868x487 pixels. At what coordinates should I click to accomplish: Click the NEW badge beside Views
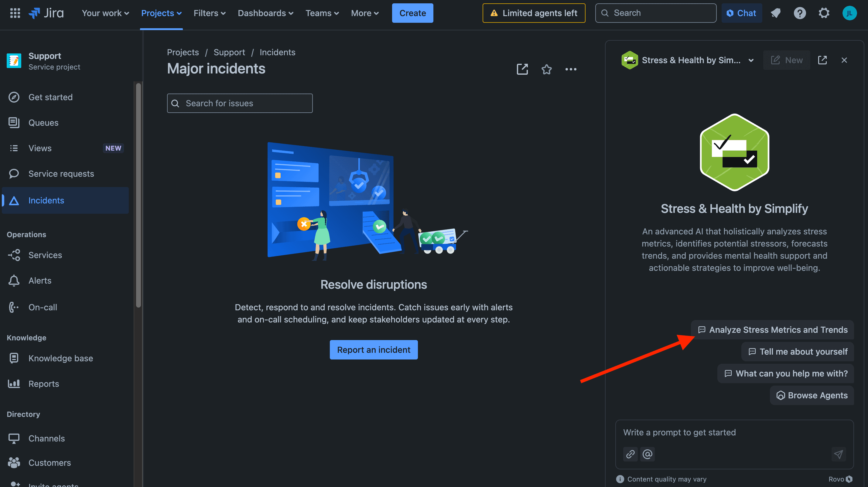113,148
